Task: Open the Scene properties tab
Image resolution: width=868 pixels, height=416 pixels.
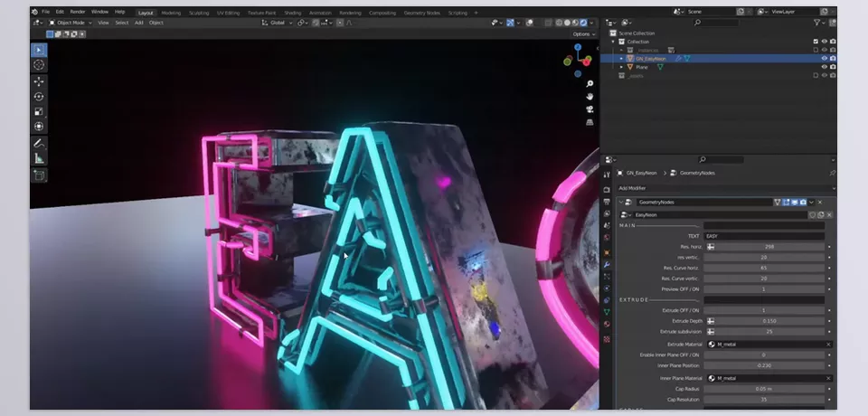Action: point(607,225)
